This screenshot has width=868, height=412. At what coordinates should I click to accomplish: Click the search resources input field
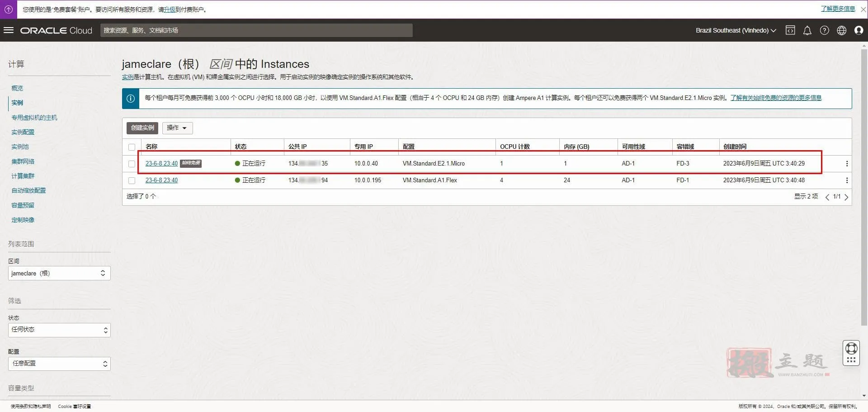tap(256, 30)
